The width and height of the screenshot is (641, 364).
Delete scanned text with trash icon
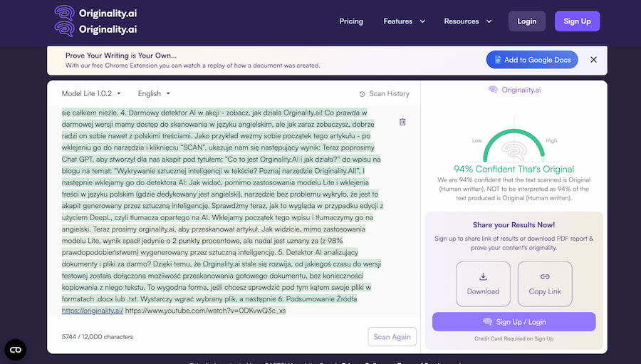click(402, 122)
